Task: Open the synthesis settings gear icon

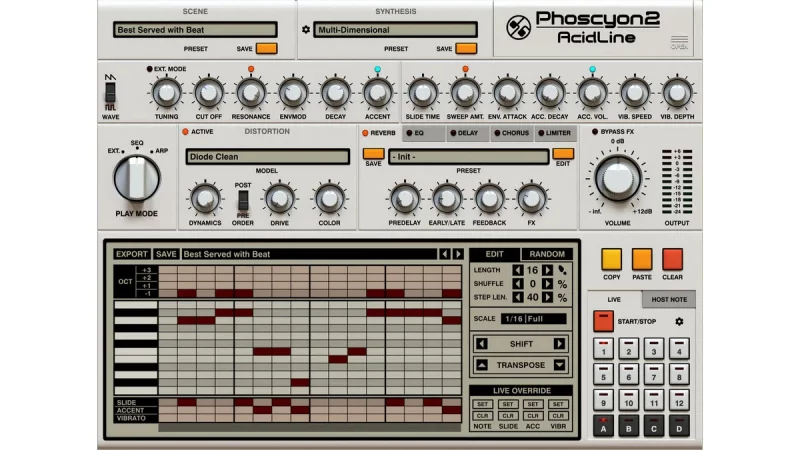Action: (305, 30)
